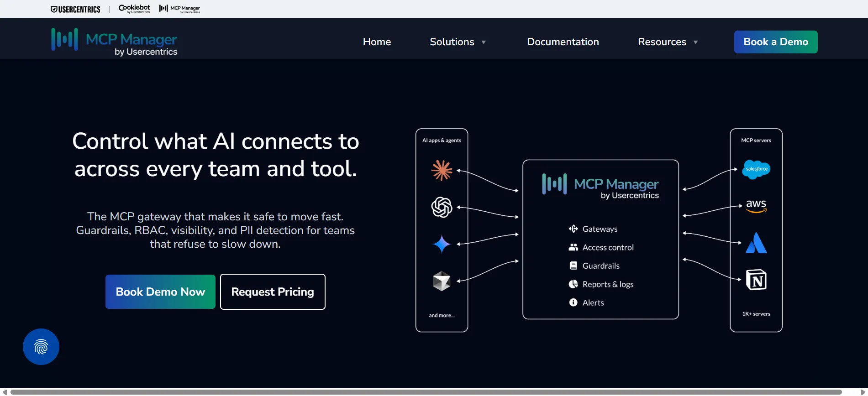
Task: Click the Gemini sparkle icon
Action: 442,244
